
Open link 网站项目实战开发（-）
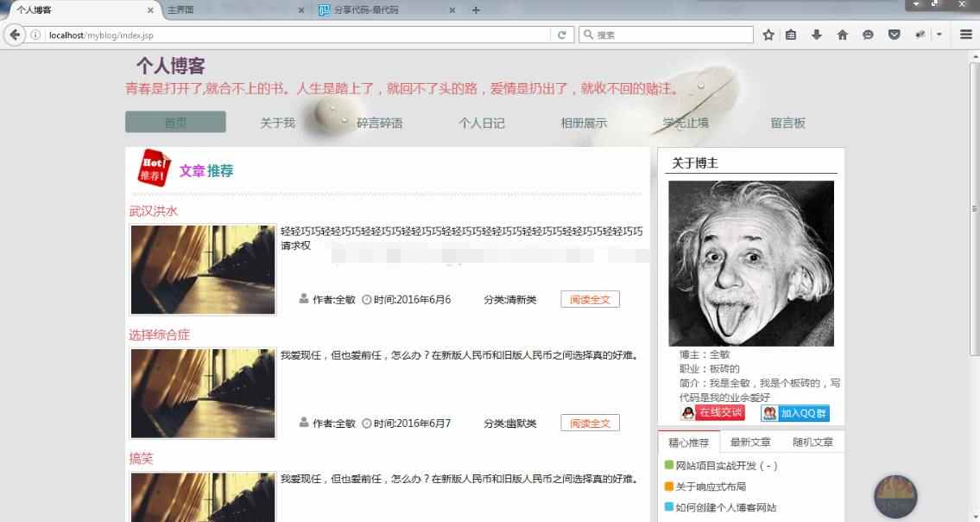pyautogui.click(x=726, y=466)
